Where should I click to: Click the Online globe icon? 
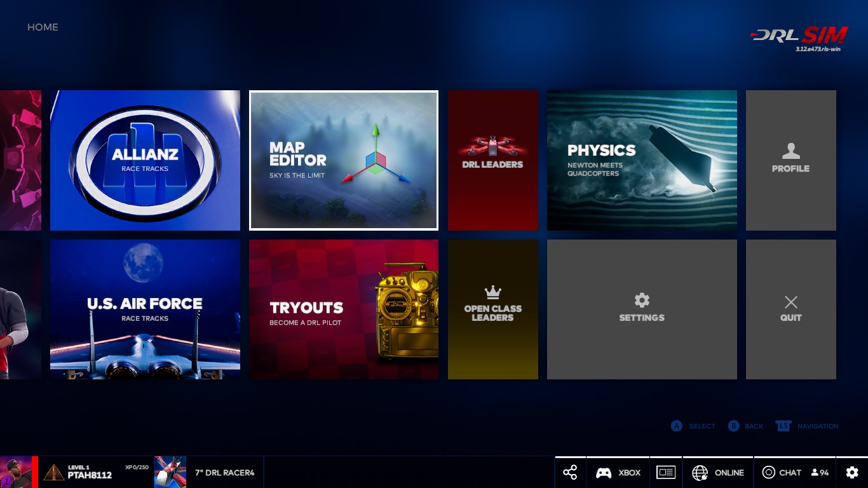(700, 473)
